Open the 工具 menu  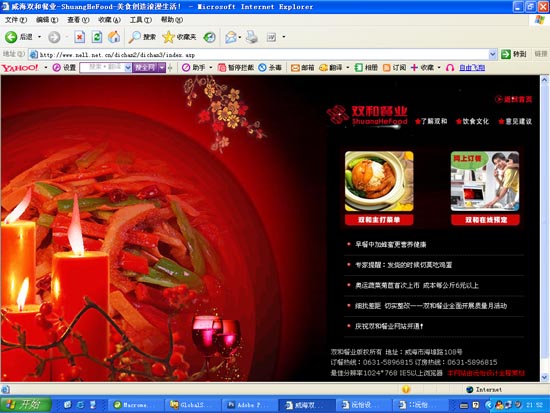140,20
